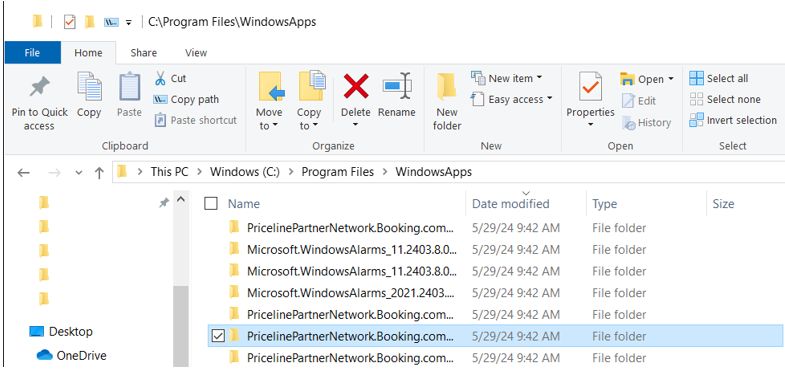785x372 pixels.
Task: Go Up one folder level
Action: (99, 173)
